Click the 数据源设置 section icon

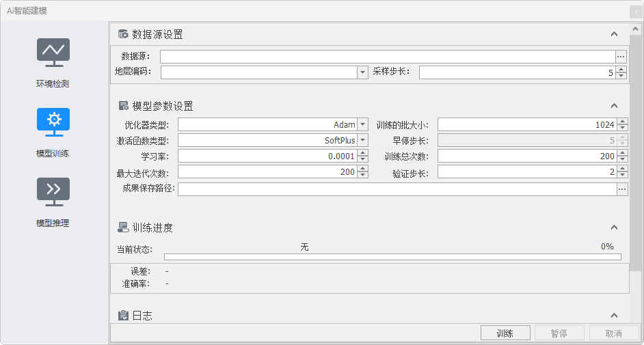click(x=123, y=35)
